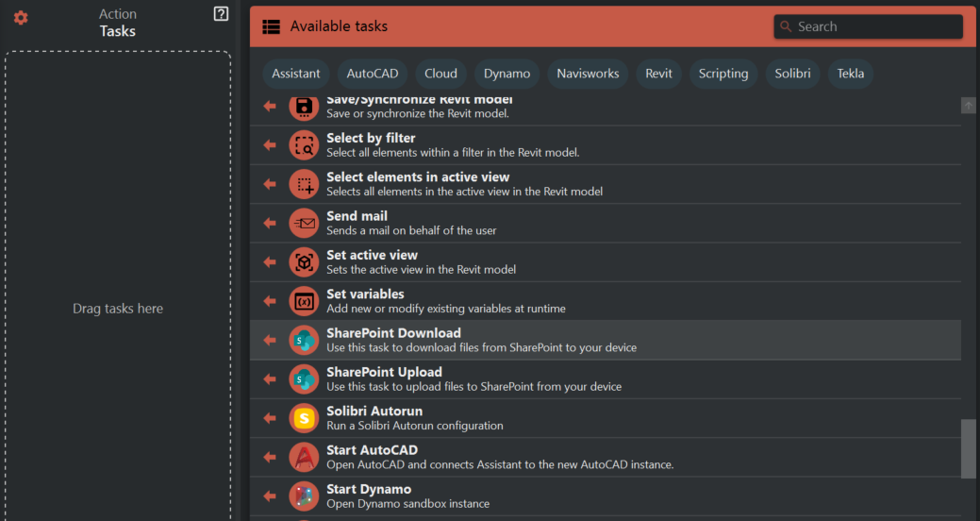Click the Available tasks list icon

point(272,26)
